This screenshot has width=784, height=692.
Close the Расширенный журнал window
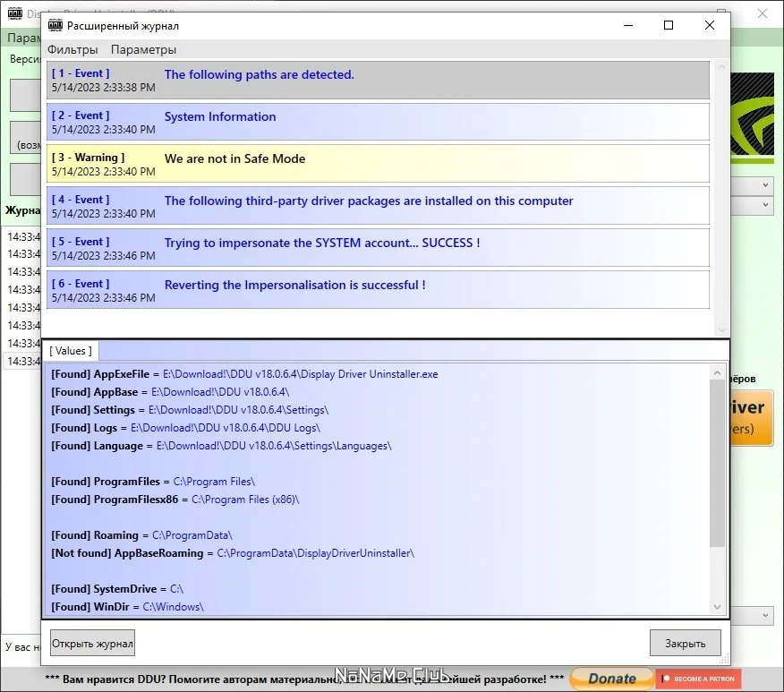click(x=710, y=25)
